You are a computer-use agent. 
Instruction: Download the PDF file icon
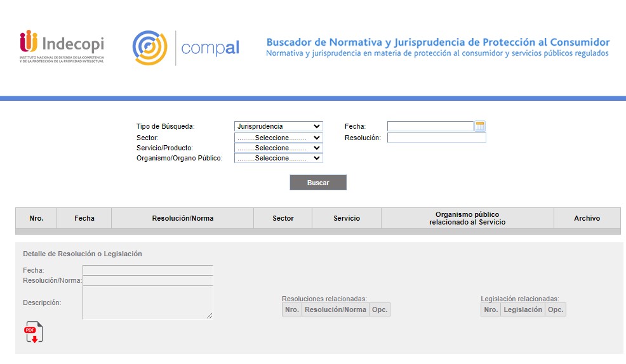(34, 332)
